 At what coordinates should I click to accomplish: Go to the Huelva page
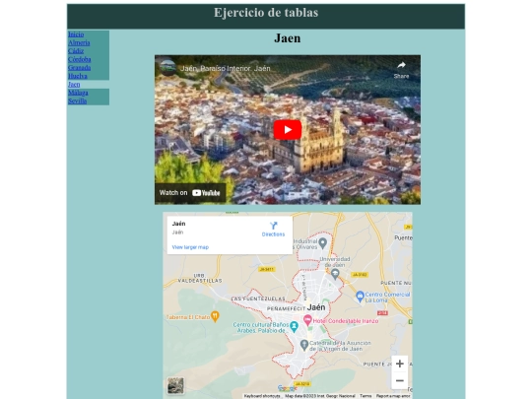click(x=78, y=76)
